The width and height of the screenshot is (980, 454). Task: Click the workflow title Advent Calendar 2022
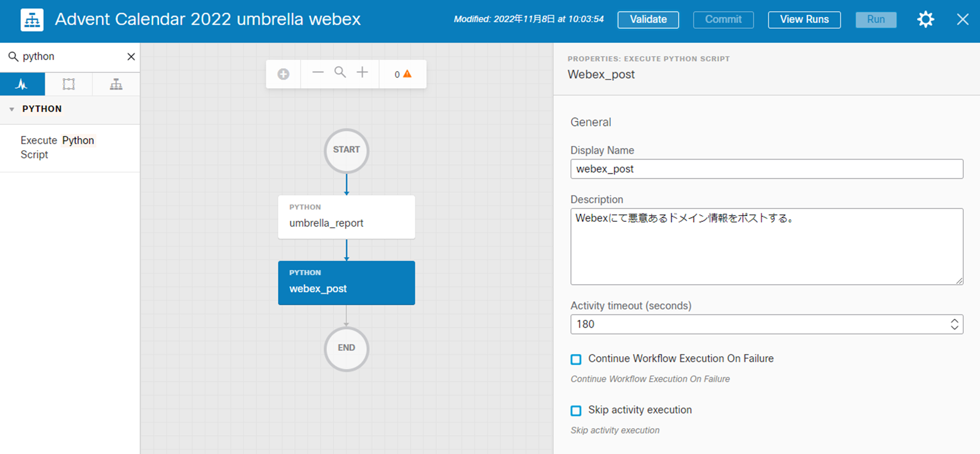pos(208,20)
